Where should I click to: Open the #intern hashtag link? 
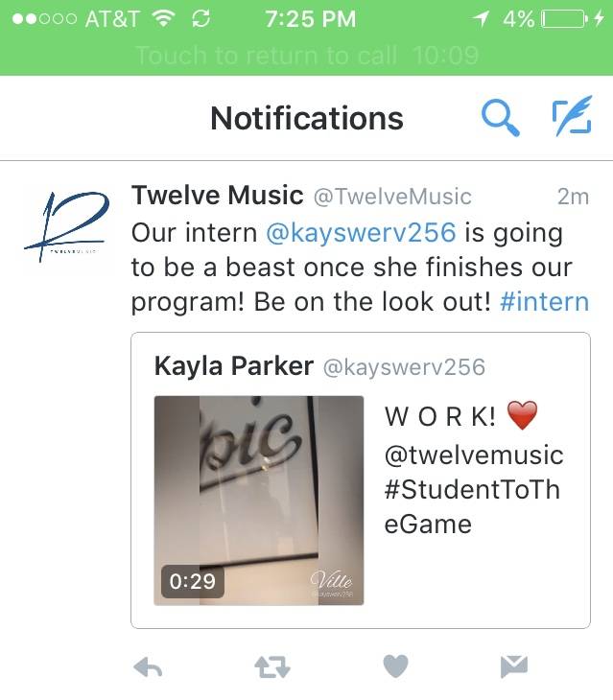[545, 302]
